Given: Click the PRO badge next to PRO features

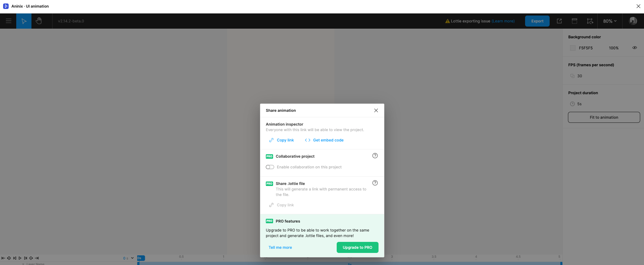Looking at the screenshot, I should [x=269, y=221].
